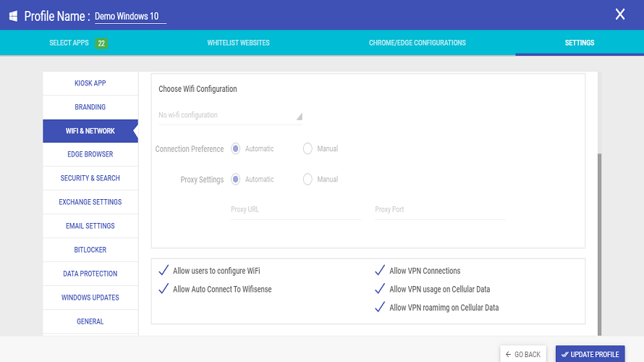Uncheck Allow users to configure WiFi
The height and width of the screenshot is (362, 644).
[x=163, y=271]
